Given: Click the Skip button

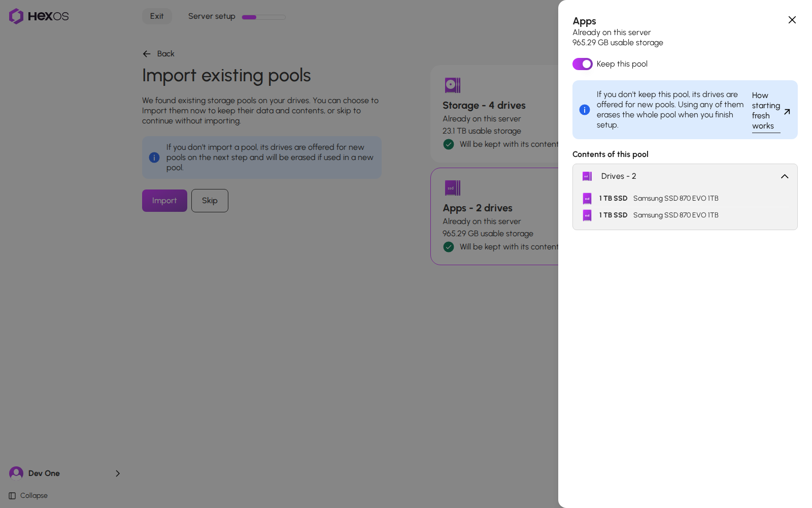Looking at the screenshot, I should tap(210, 201).
